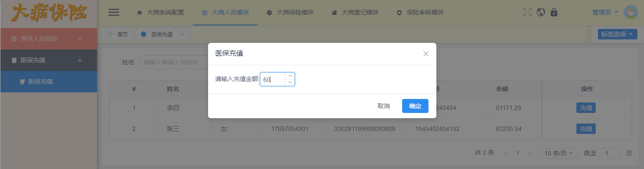This screenshot has height=169, width=644.
Task: Open the 大病登记模块 tab
Action: (x=355, y=12)
